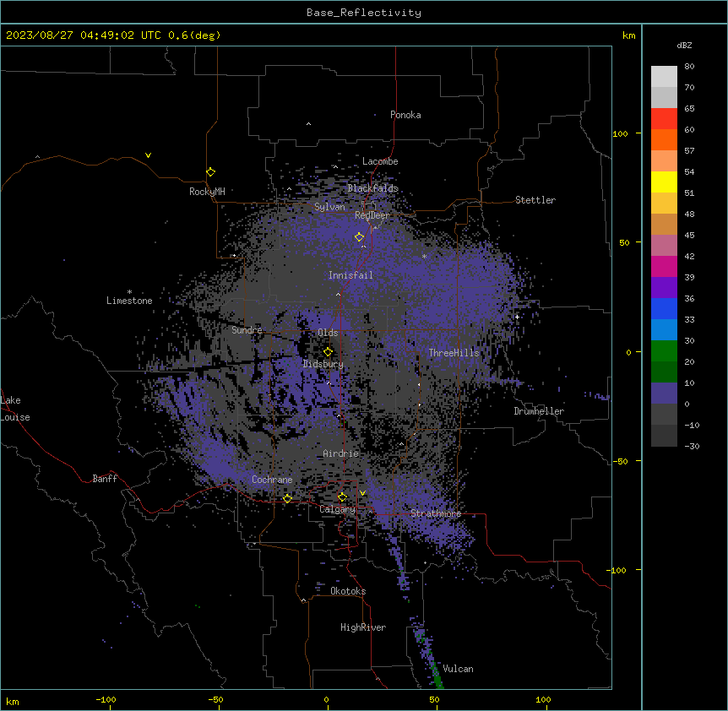Image resolution: width=728 pixels, height=711 pixels.
Task: Select the yellow diamond marker below RedDeer
Action: pyautogui.click(x=360, y=237)
